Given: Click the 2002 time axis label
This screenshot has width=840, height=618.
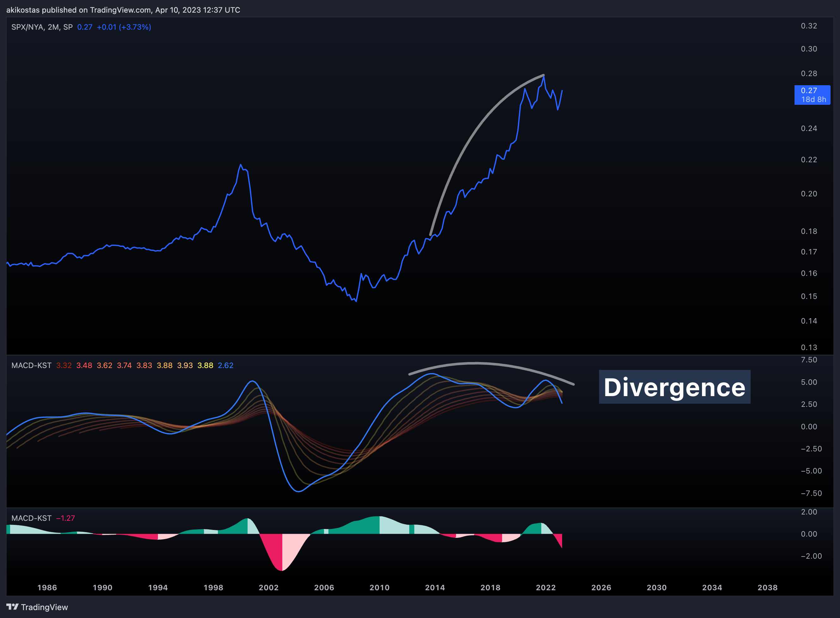Looking at the screenshot, I should pos(269,587).
